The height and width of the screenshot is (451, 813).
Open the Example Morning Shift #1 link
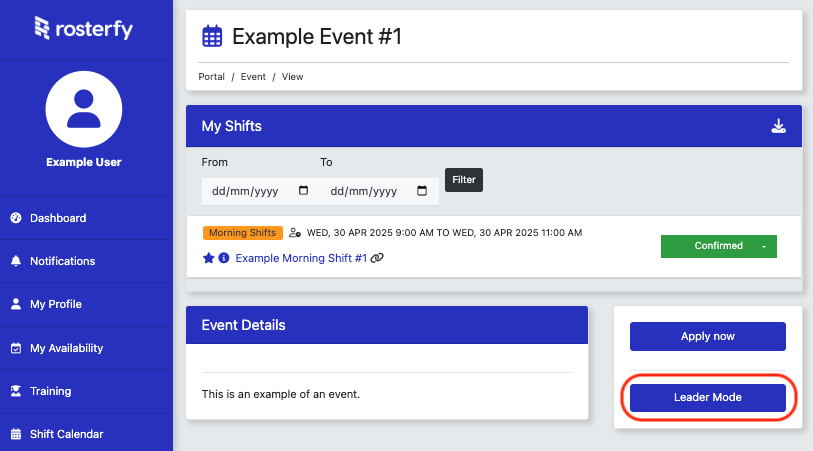[301, 258]
